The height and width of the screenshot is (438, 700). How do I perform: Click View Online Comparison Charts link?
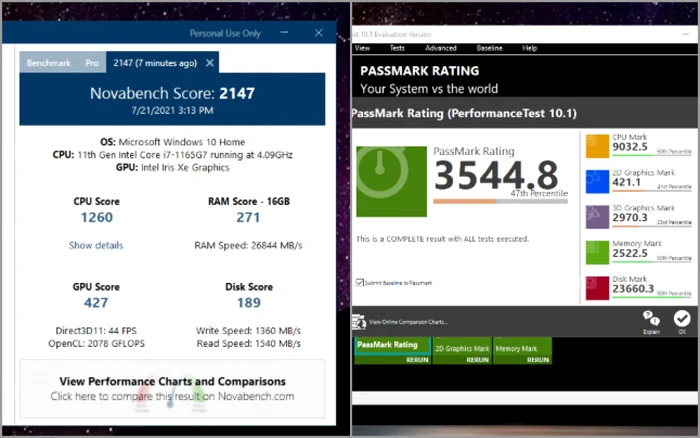[x=408, y=322]
